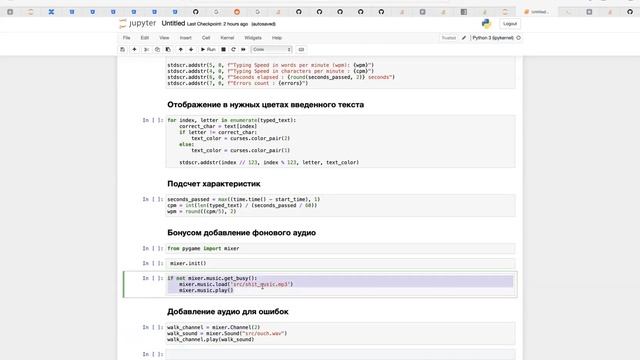Screen dimensions: 640x360
Task: Click prompt beside the walk_channel cell
Action: click(153, 327)
